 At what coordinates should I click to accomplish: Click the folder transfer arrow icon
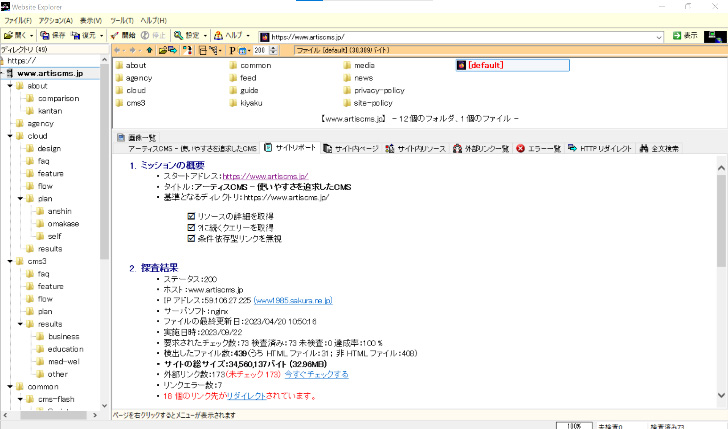click(172, 50)
